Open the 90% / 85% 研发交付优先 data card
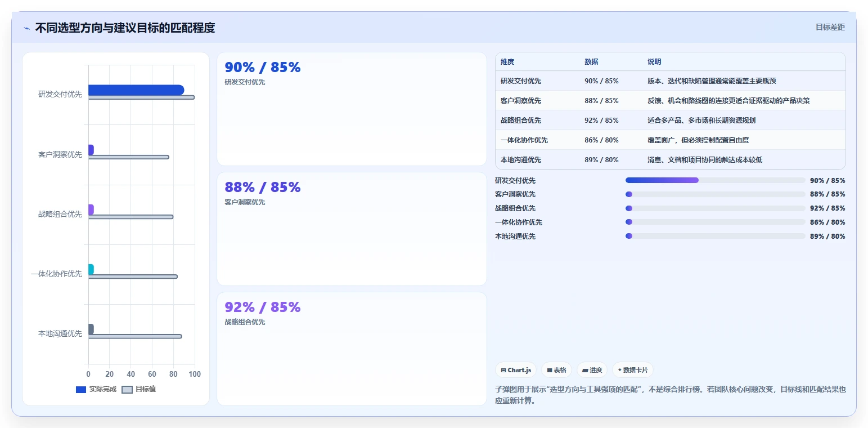 click(x=352, y=109)
